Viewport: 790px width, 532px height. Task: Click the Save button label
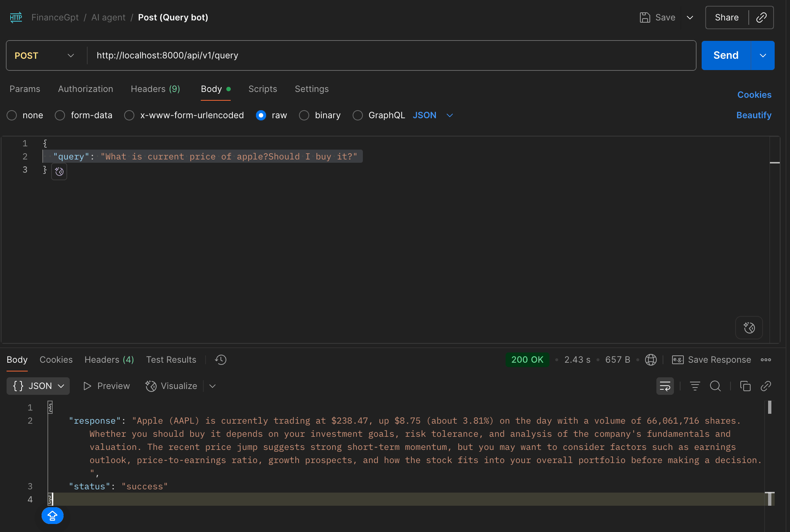(665, 18)
